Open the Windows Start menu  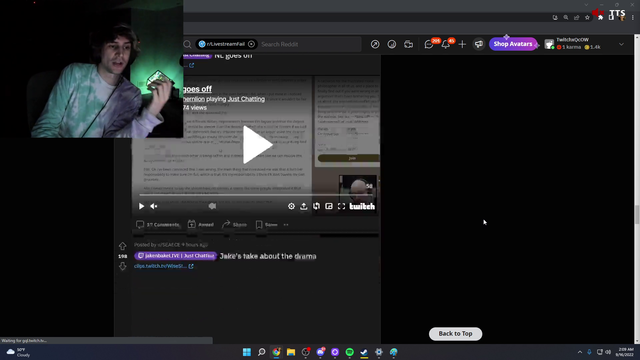point(247,352)
